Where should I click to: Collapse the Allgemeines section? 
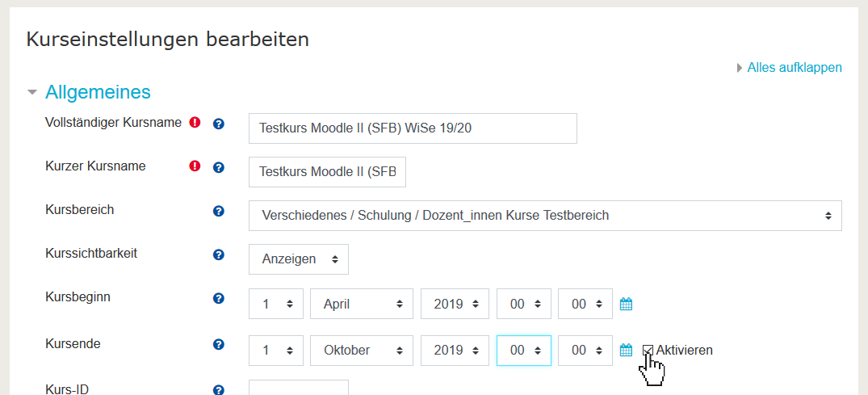[32, 93]
